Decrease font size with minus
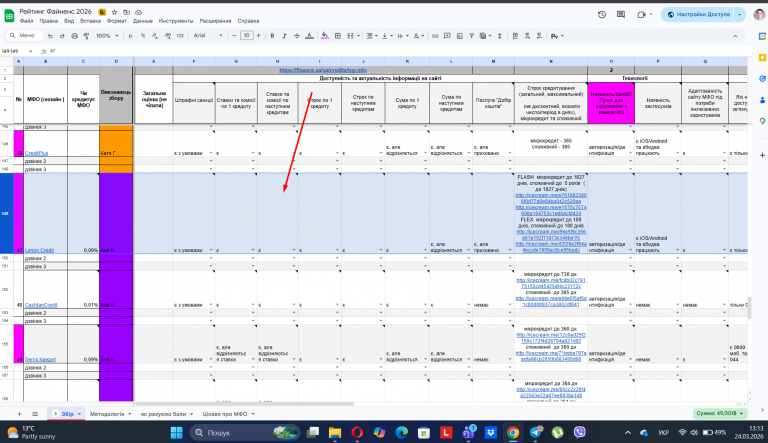 pos(234,35)
